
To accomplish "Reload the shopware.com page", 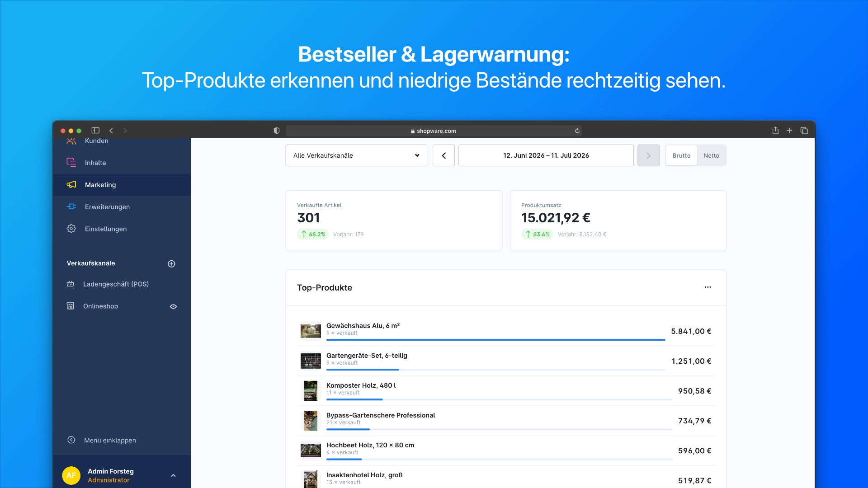I will click(x=577, y=131).
